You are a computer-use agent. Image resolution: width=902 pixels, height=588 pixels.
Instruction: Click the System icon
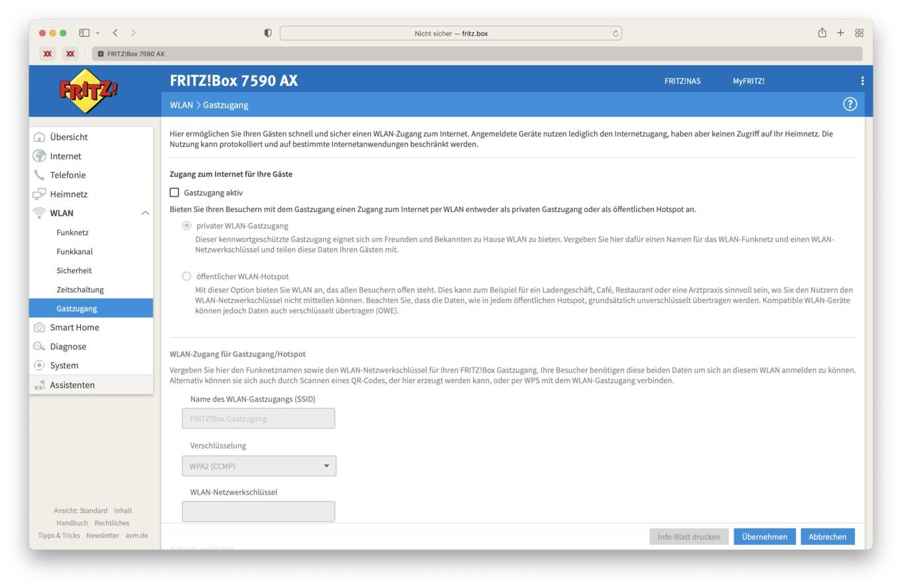[x=39, y=365]
